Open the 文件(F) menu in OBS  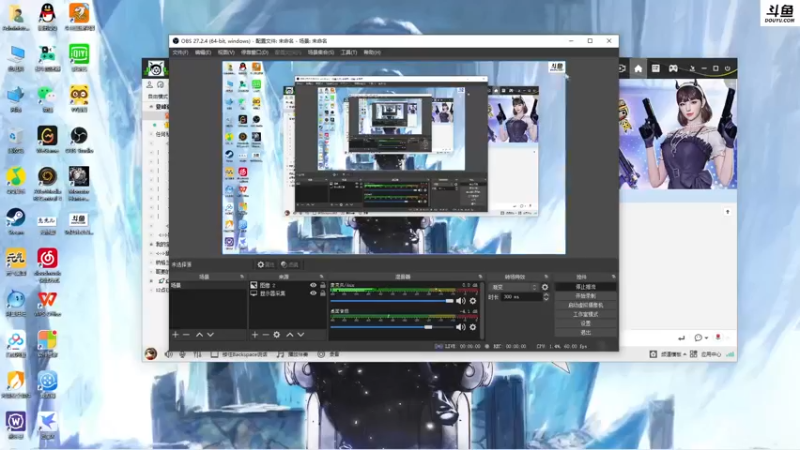coord(180,53)
